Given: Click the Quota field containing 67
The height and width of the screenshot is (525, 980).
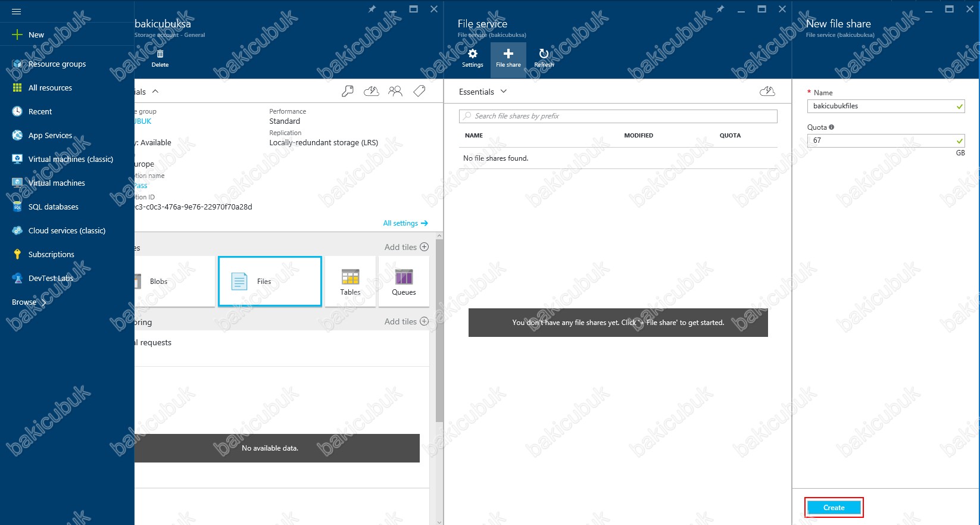Looking at the screenshot, I should (x=886, y=140).
